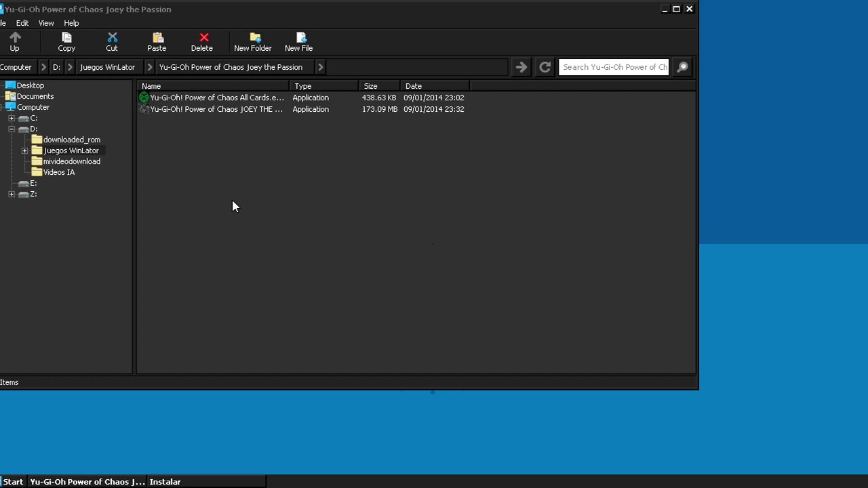Click the 438.63 KB size cell
Viewport: 868px width, 488px height.
[x=379, y=98]
